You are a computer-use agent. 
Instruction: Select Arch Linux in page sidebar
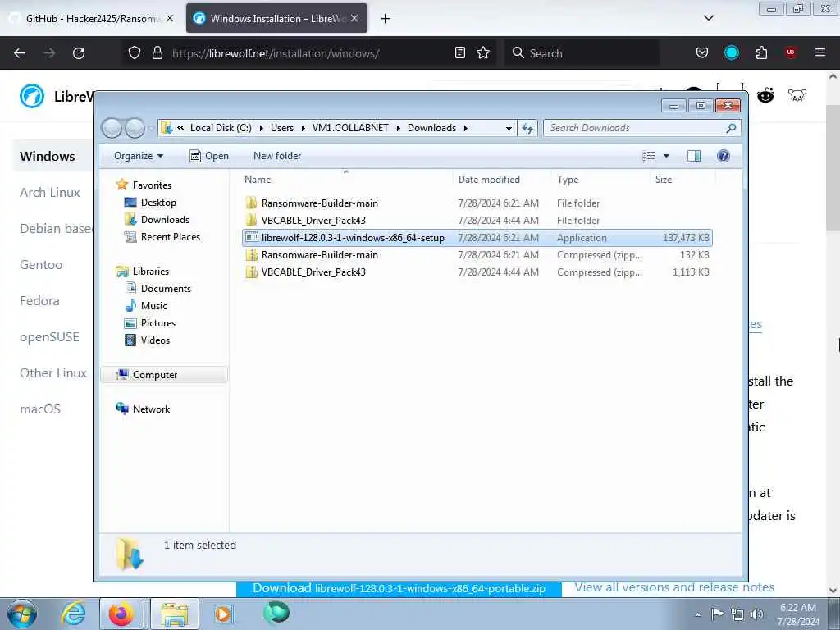[50, 192]
